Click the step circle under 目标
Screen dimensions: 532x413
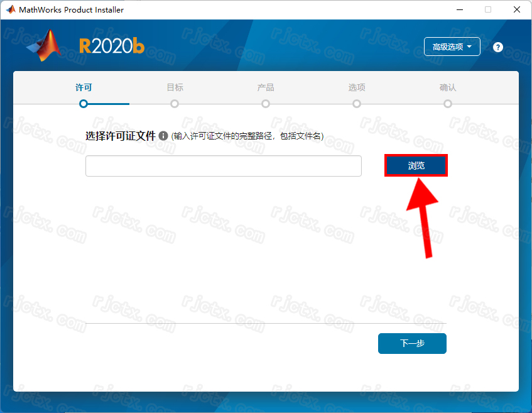175,104
